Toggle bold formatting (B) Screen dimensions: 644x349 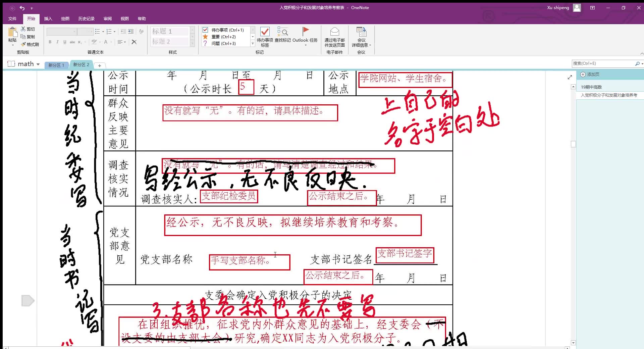point(50,42)
